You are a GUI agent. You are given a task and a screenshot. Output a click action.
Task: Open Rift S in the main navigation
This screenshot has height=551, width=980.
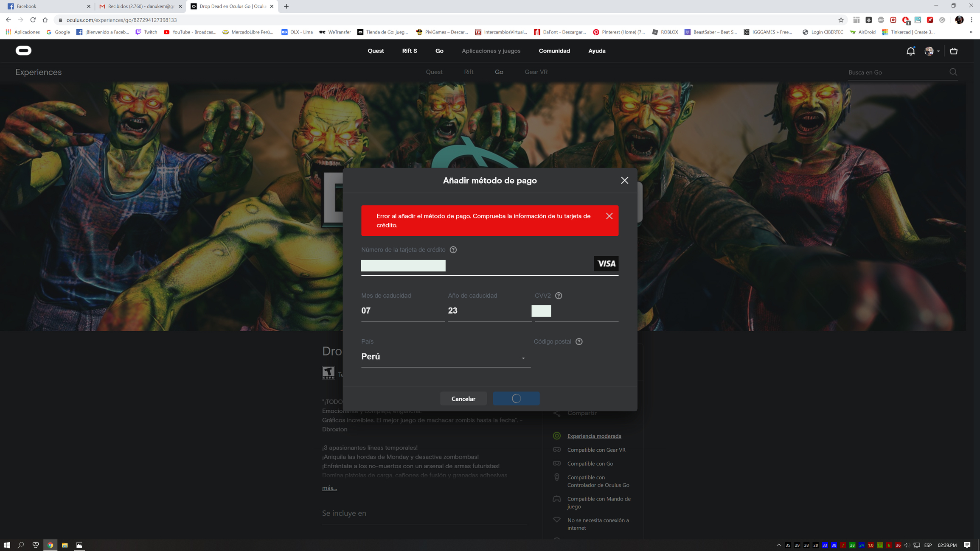(410, 51)
